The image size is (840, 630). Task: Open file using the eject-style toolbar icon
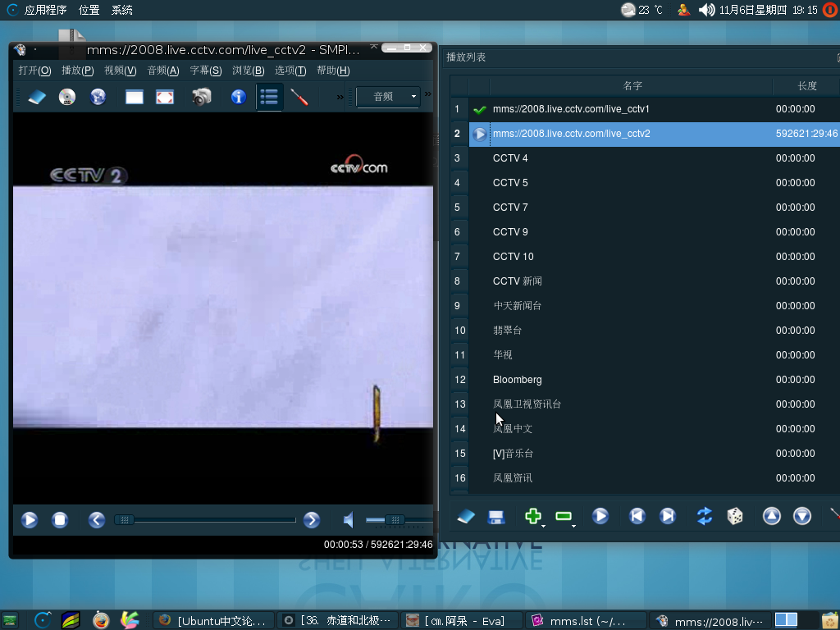(x=37, y=97)
